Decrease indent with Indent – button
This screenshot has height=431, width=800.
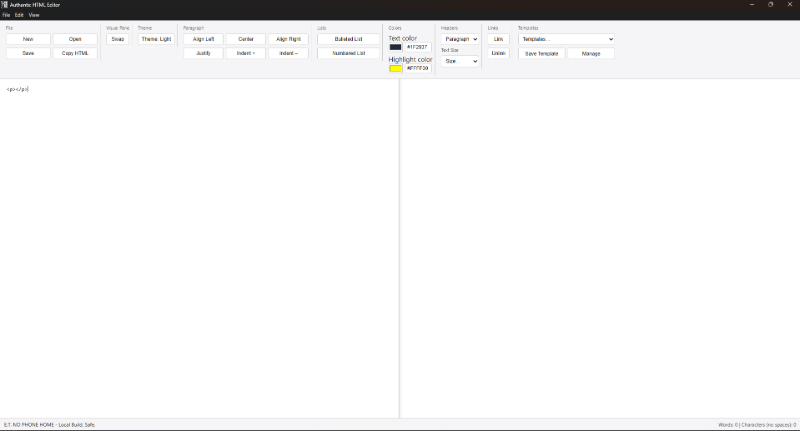pos(288,53)
